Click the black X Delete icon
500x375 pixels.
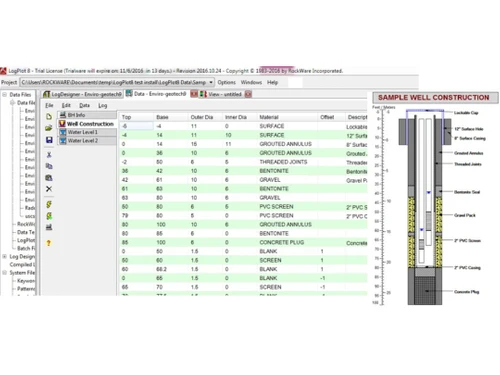pyautogui.click(x=49, y=189)
